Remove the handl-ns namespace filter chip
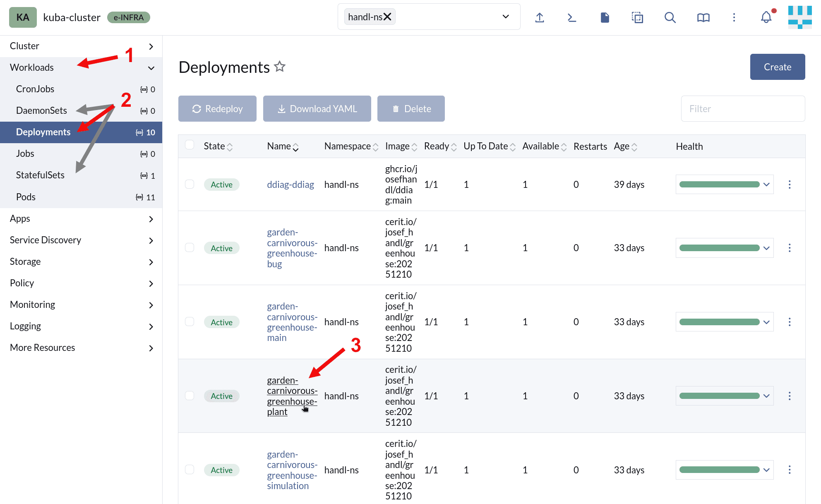This screenshot has height=504, width=821. click(x=387, y=17)
